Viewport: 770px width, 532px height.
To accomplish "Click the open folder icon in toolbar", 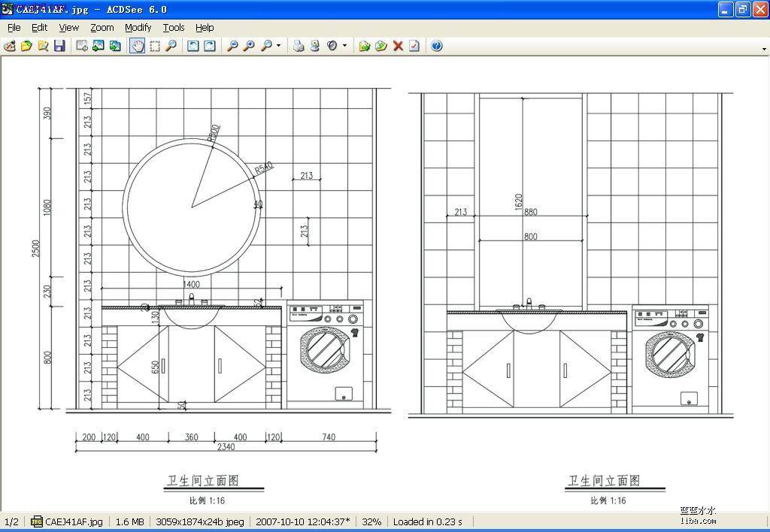I will [26, 46].
